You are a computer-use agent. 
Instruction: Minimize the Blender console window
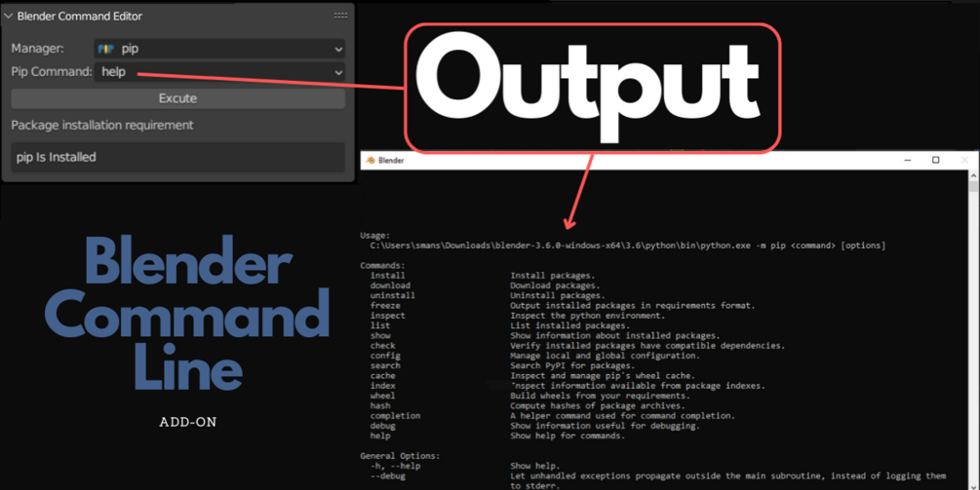tap(908, 161)
